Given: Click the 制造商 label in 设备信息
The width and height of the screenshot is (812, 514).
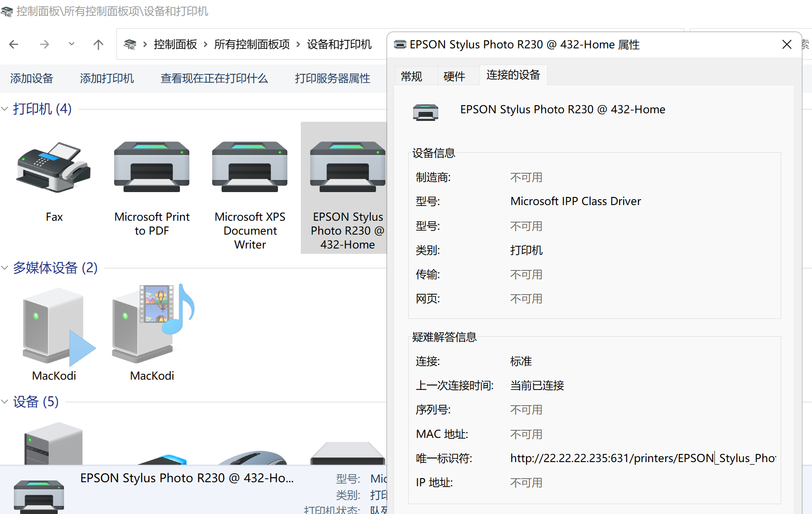Looking at the screenshot, I should coord(433,178).
